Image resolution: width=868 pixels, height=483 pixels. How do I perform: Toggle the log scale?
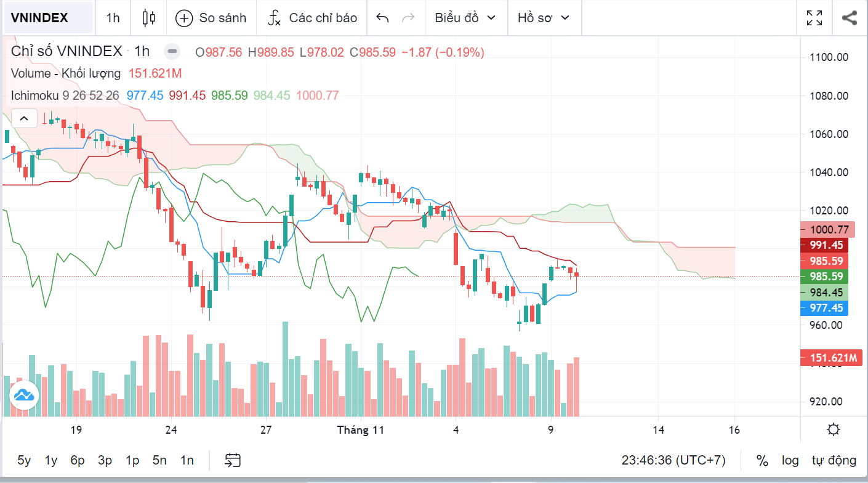[x=790, y=460]
